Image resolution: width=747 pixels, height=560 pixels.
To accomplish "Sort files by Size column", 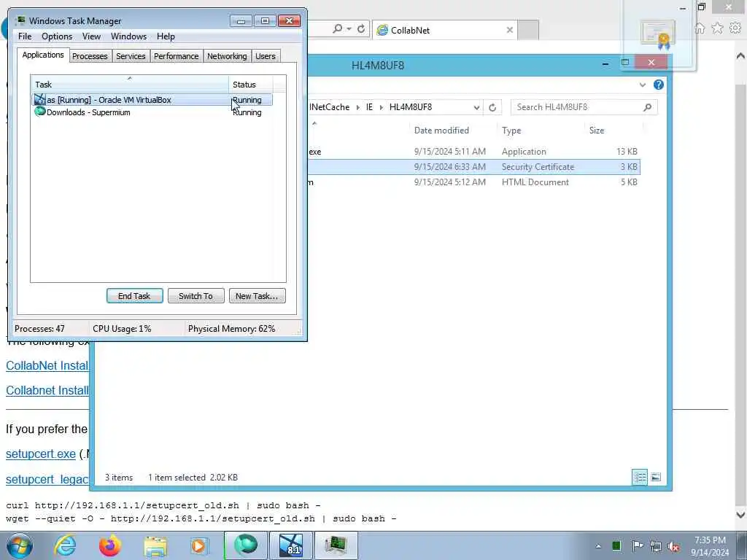I will pyautogui.click(x=614, y=131).
